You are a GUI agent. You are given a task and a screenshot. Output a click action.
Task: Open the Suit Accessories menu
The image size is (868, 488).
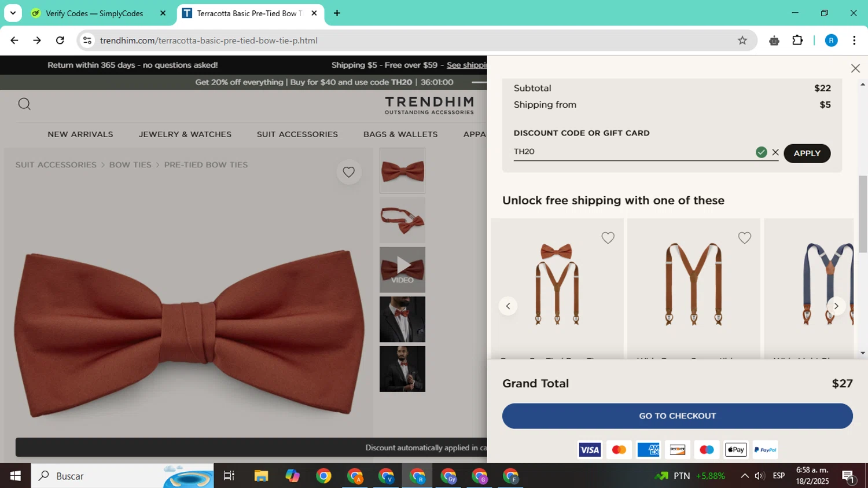point(297,134)
